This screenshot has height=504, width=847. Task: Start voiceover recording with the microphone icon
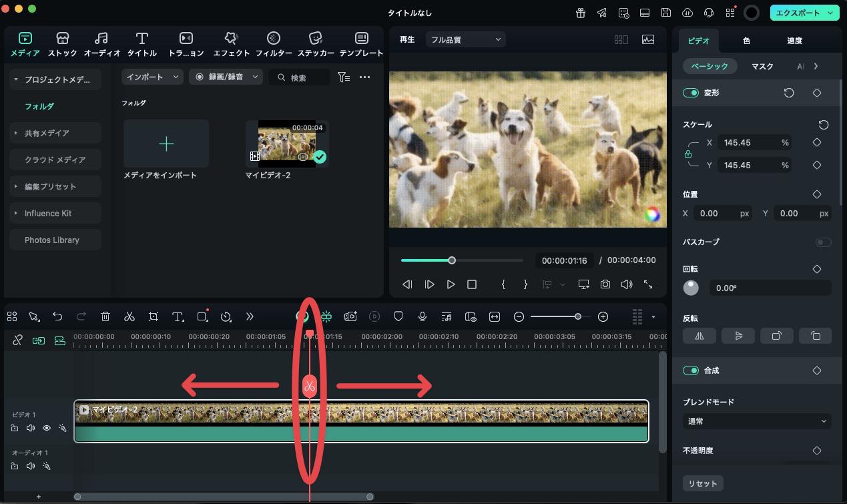(422, 316)
